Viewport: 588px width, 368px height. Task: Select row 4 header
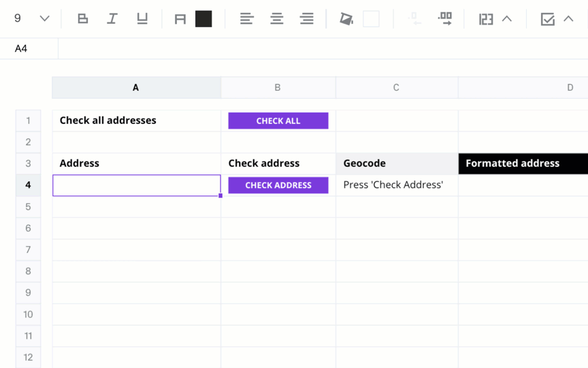coord(28,185)
